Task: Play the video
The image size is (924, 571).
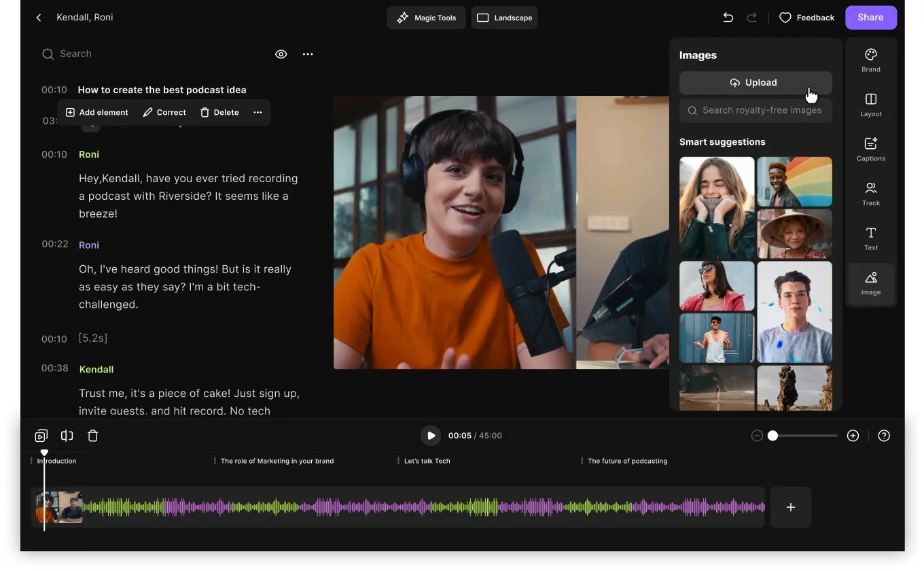Action: pos(431,436)
